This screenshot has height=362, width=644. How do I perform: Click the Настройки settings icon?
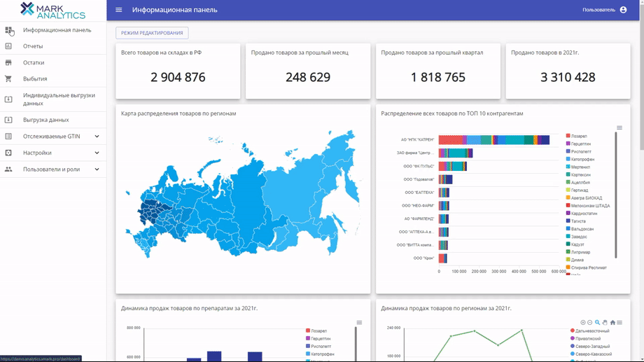click(x=8, y=153)
